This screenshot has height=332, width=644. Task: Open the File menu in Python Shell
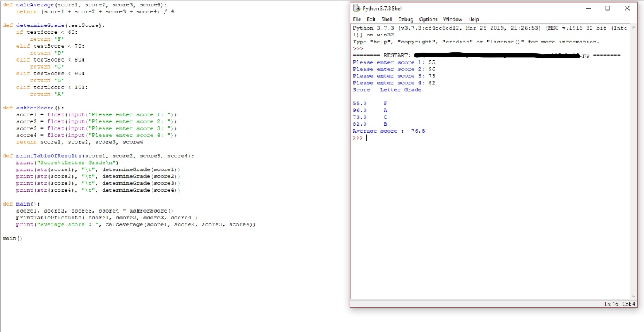click(357, 19)
